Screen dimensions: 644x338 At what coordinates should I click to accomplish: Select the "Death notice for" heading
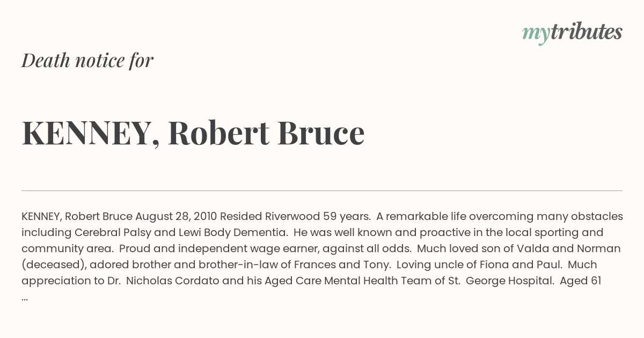point(87,61)
